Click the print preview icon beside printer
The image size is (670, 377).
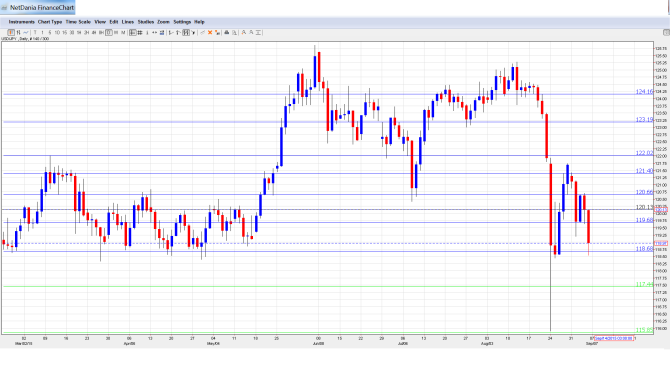point(234,32)
